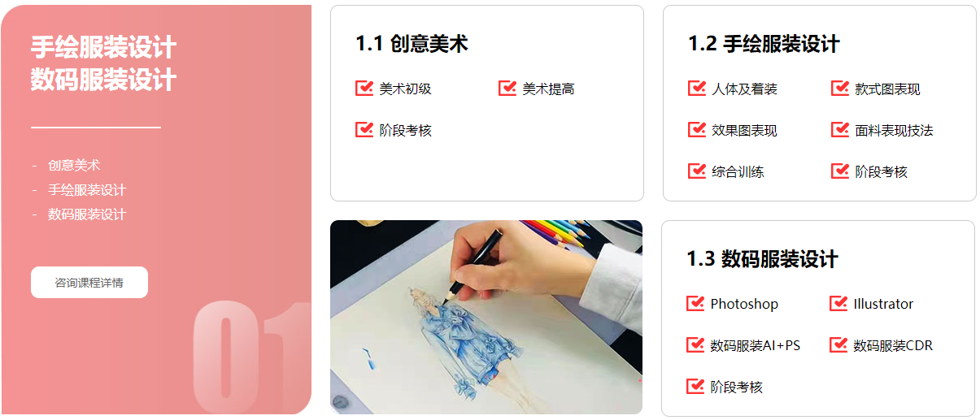Click the checkmark icon next to 数码服装CDR
Screen dimensions: 980x420
[838, 344]
